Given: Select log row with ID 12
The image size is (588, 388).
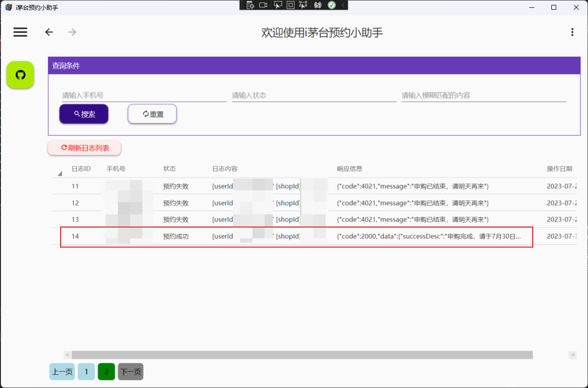Looking at the screenshot, I should click(x=315, y=203).
